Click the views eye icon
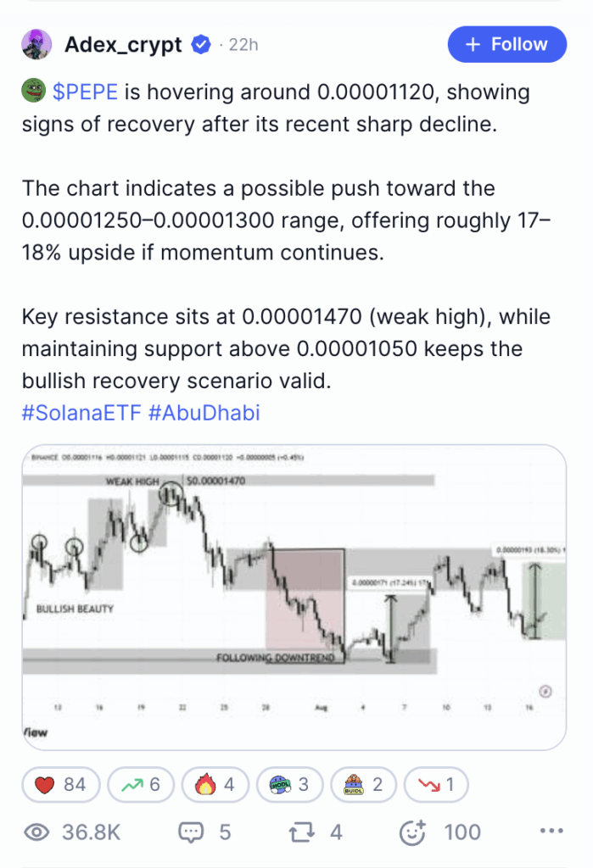This screenshot has width=593, height=868. tap(36, 832)
